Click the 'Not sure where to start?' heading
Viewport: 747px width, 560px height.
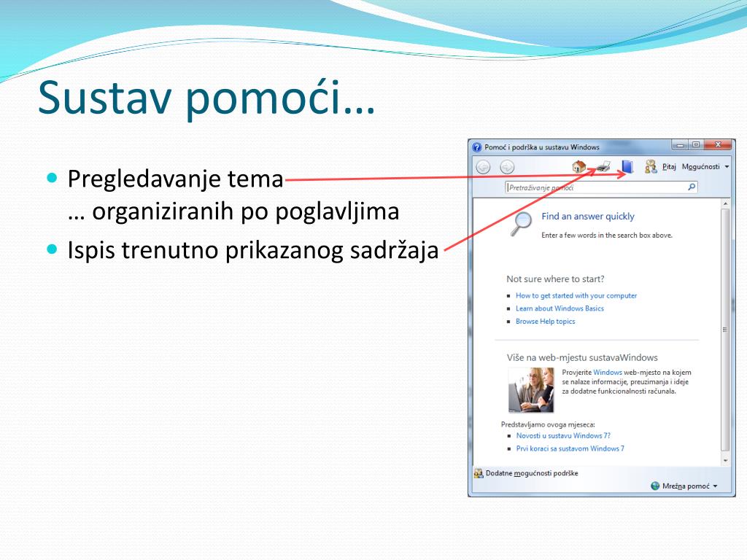coord(555,279)
